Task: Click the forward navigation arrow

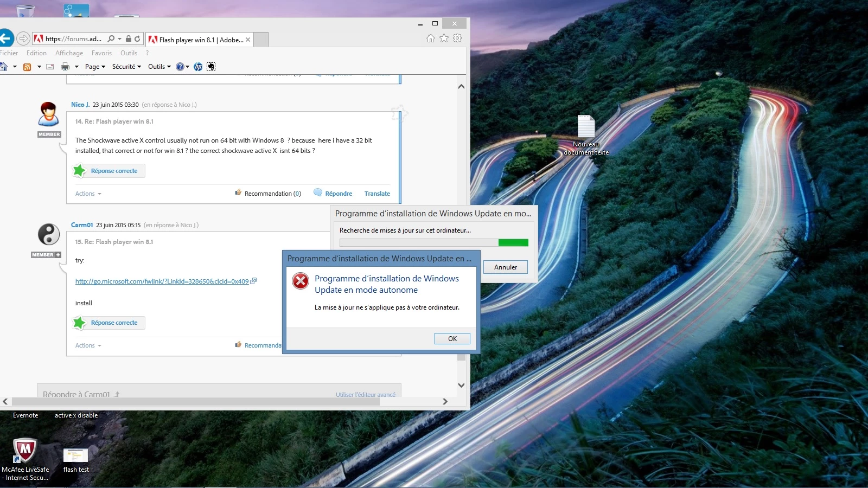Action: point(23,38)
